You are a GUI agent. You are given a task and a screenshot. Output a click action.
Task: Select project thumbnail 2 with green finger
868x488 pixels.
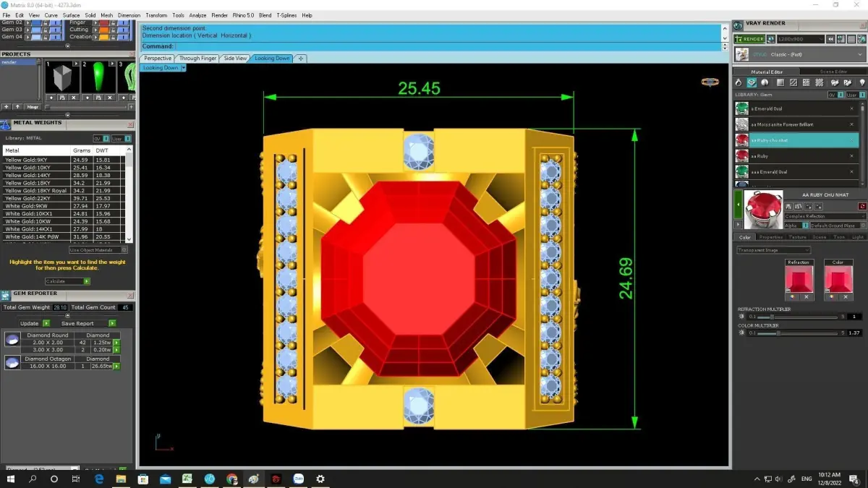click(x=98, y=77)
